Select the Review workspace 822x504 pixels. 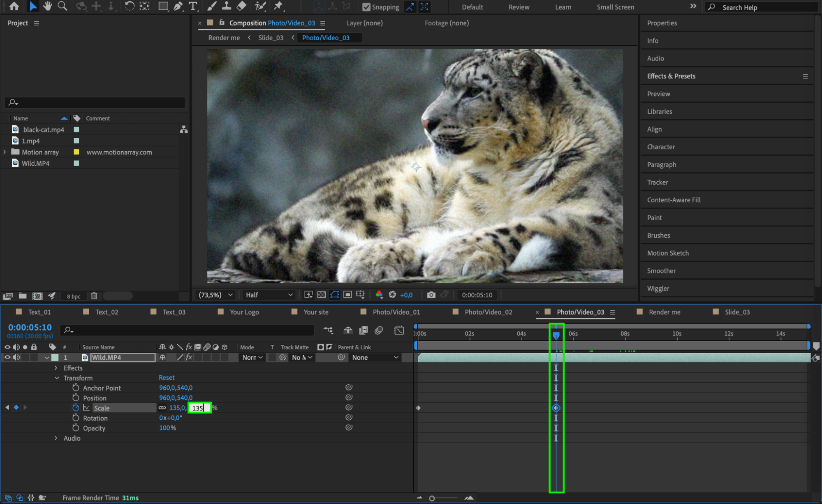click(x=519, y=7)
